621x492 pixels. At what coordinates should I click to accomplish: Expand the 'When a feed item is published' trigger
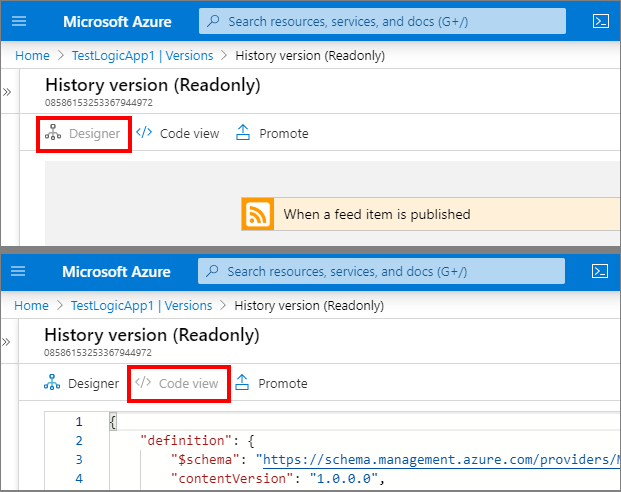(x=377, y=214)
